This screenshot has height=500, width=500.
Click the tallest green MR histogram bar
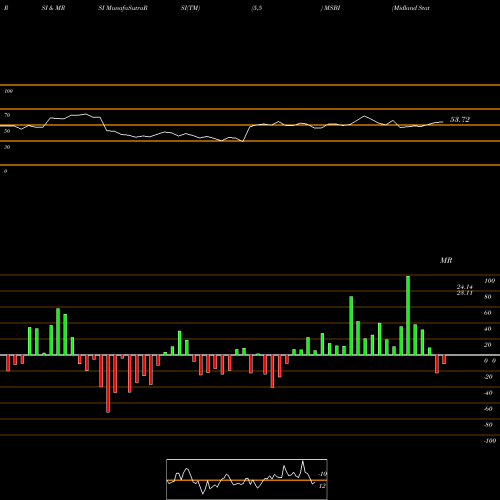pyautogui.click(x=408, y=315)
